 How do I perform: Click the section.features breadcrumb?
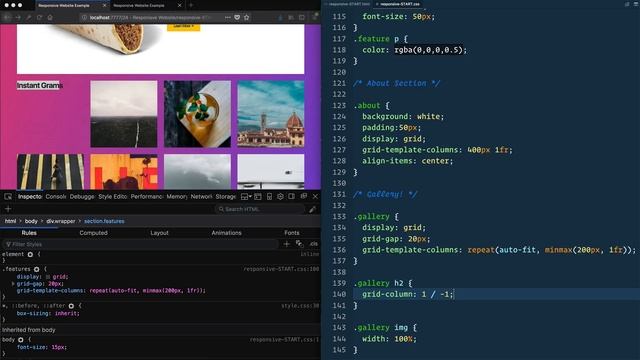tap(104, 221)
